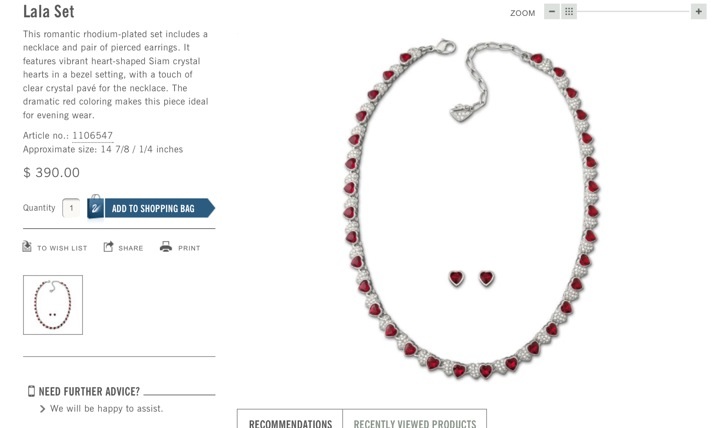Open article number 1106547 link
Screen dimensions: 723x428
[x=92, y=136]
